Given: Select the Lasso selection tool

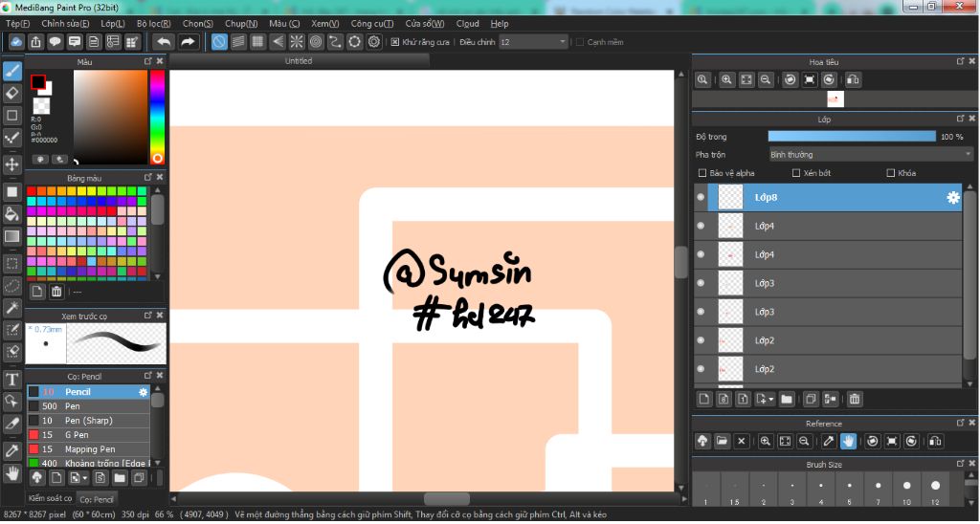Looking at the screenshot, I should 11,286.
